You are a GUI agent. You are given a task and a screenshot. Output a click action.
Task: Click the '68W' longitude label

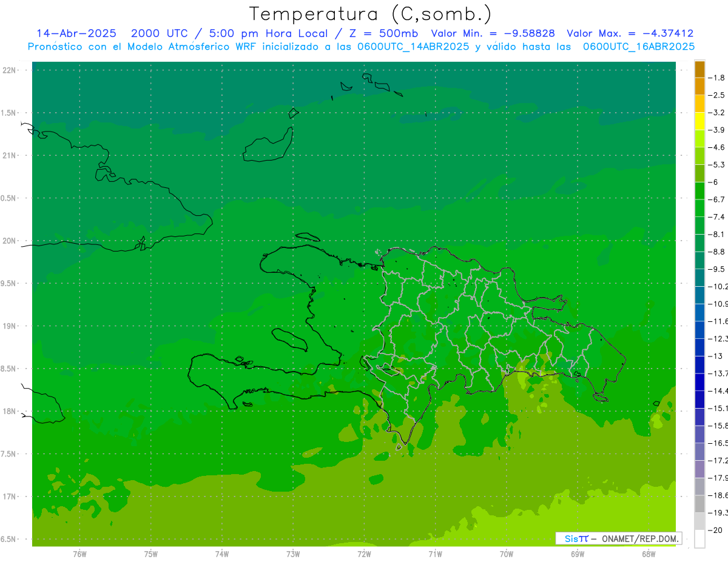coord(649,554)
